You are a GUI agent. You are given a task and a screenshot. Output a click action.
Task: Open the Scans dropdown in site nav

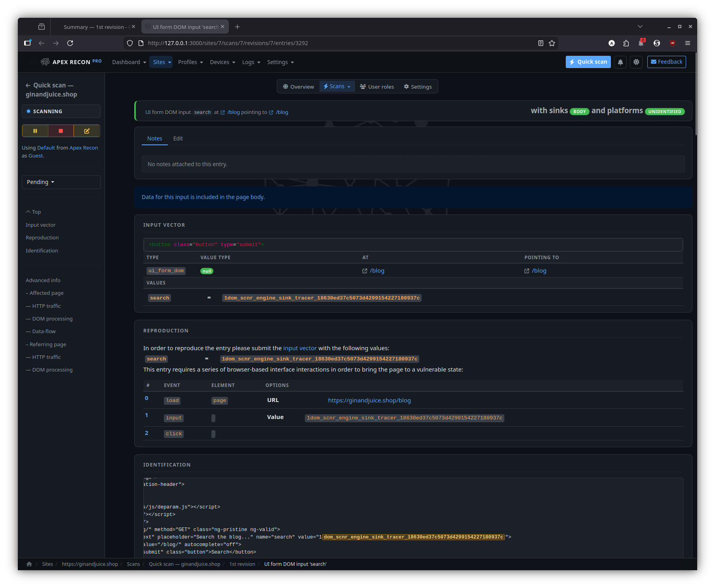point(337,87)
